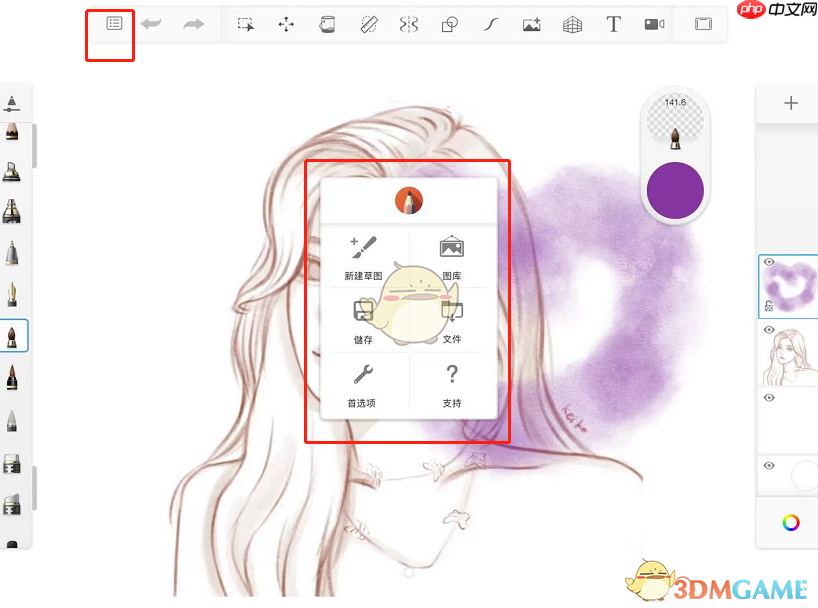
Task: Click the purple color swatch puck
Action: click(x=675, y=190)
